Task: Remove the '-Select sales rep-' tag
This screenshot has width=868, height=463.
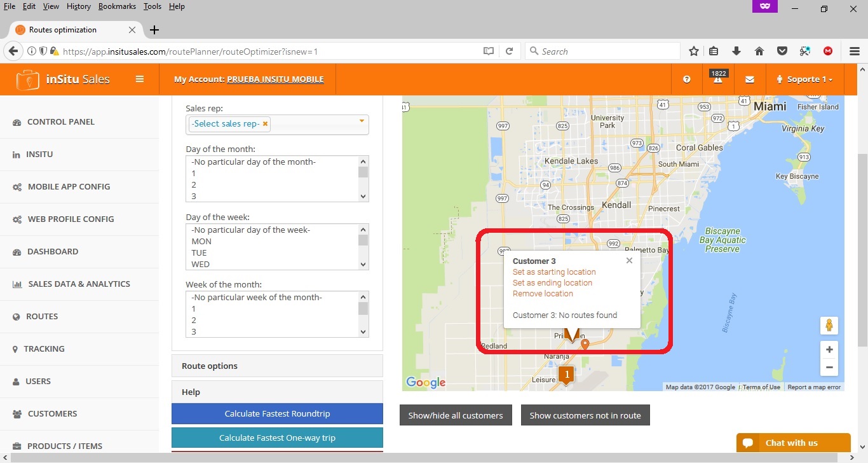Action: 266,124
